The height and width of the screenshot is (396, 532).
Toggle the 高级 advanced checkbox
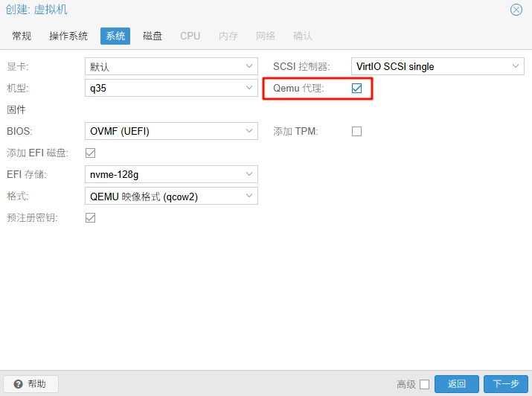pos(424,384)
